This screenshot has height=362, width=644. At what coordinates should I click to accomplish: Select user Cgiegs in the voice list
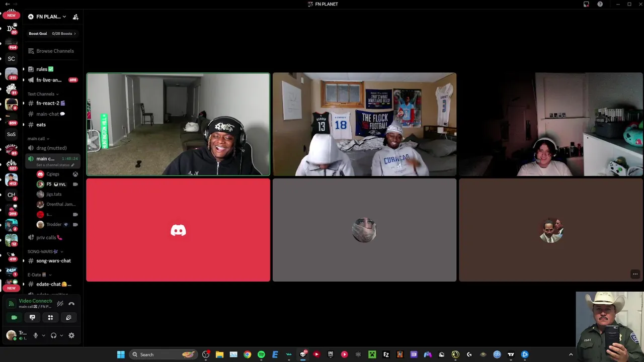pos(57,174)
